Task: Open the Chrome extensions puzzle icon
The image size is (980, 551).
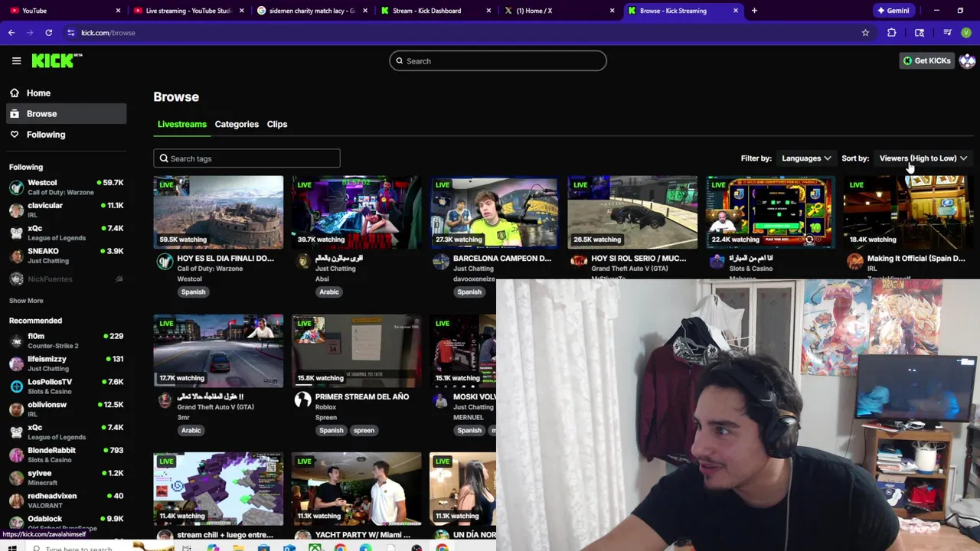Action: tap(892, 33)
